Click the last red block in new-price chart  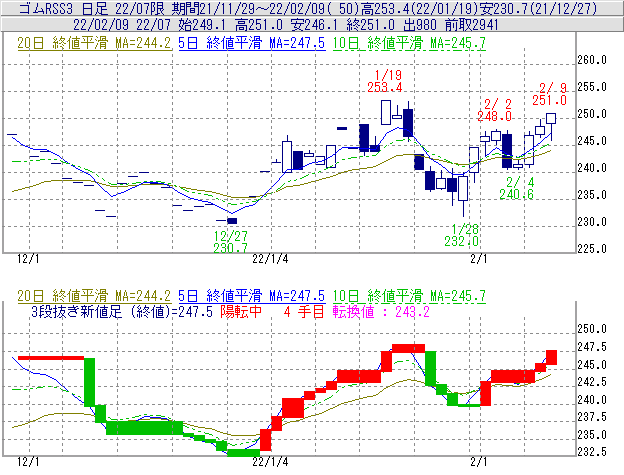click(551, 357)
